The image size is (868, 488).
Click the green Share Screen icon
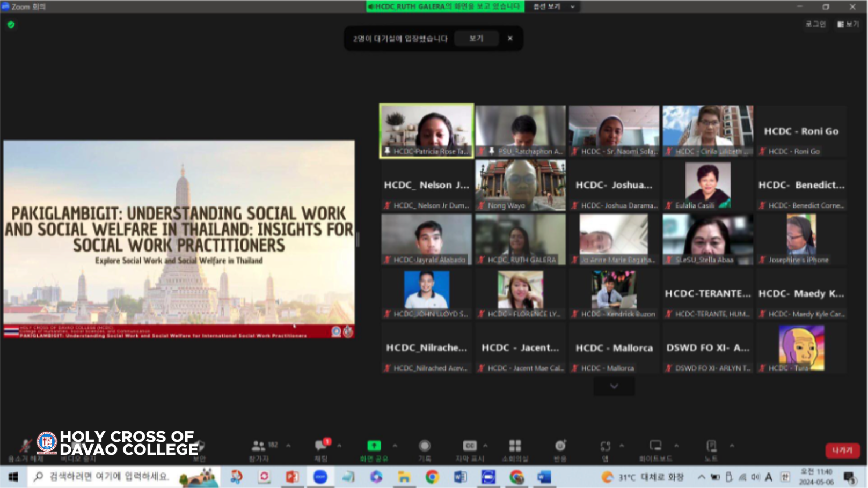coord(374,446)
